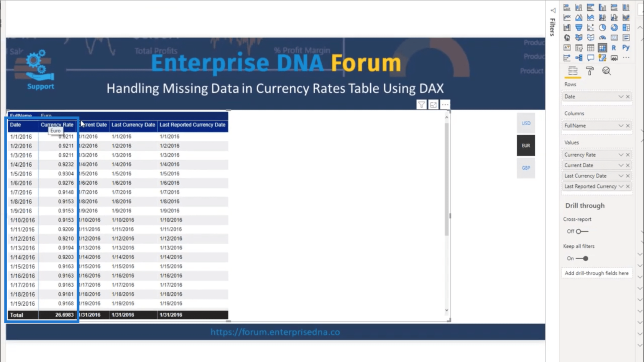The image size is (644, 362).
Task: Select the gauge visual
Action: click(603, 38)
